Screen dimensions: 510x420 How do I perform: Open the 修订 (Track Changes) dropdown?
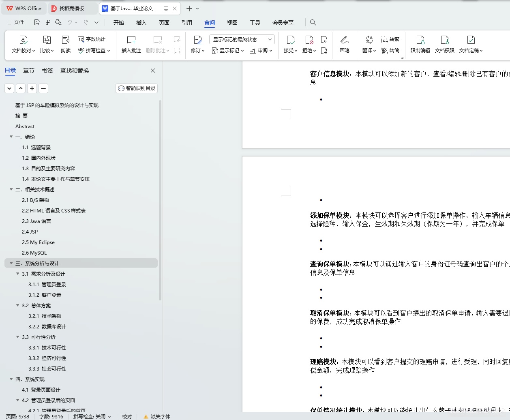click(x=197, y=43)
